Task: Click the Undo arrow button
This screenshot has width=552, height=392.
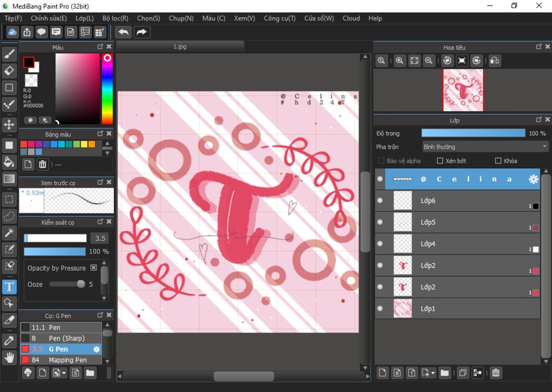Action: [123, 32]
